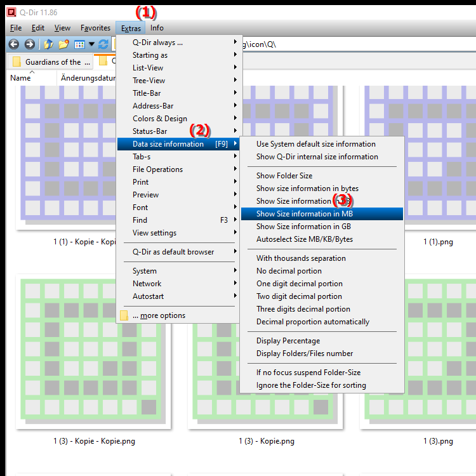Expand Address-Bar submenu

click(178, 106)
